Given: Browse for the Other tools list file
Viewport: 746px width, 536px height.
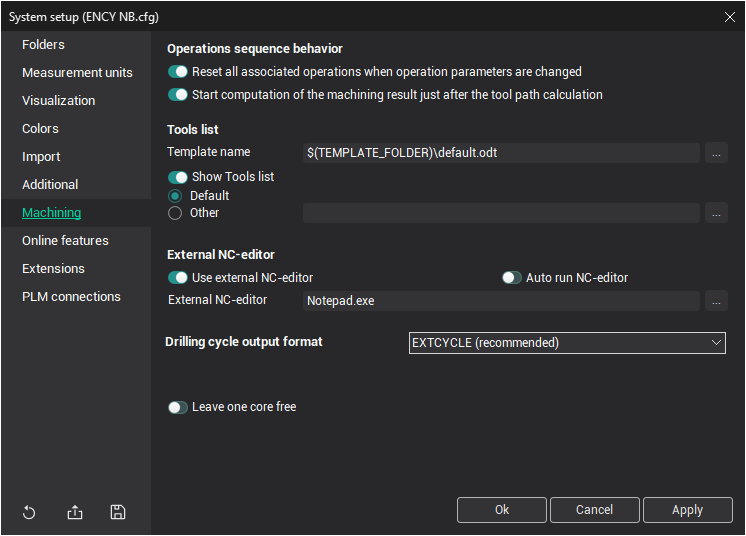Looking at the screenshot, I should tap(716, 213).
